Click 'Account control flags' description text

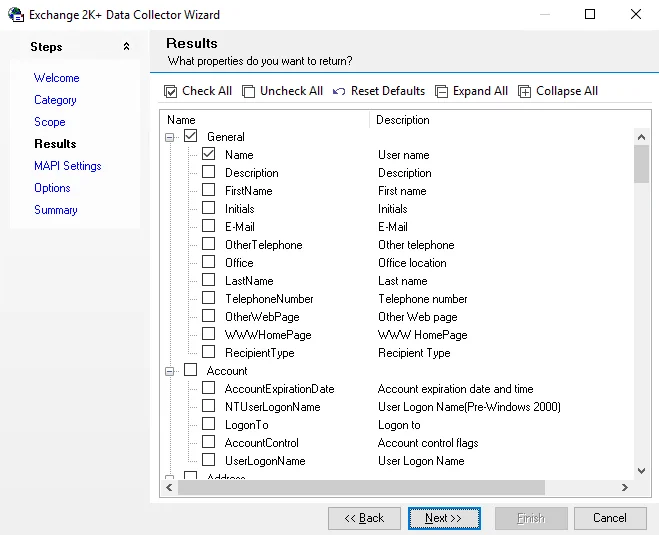click(x=428, y=443)
